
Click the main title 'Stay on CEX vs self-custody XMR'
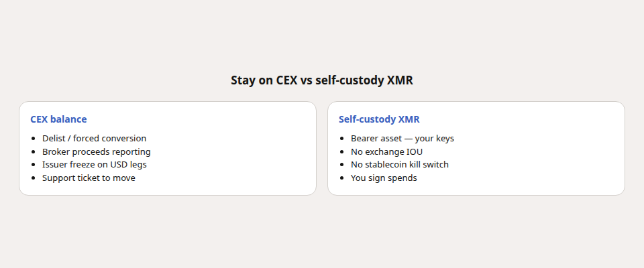(x=321, y=80)
